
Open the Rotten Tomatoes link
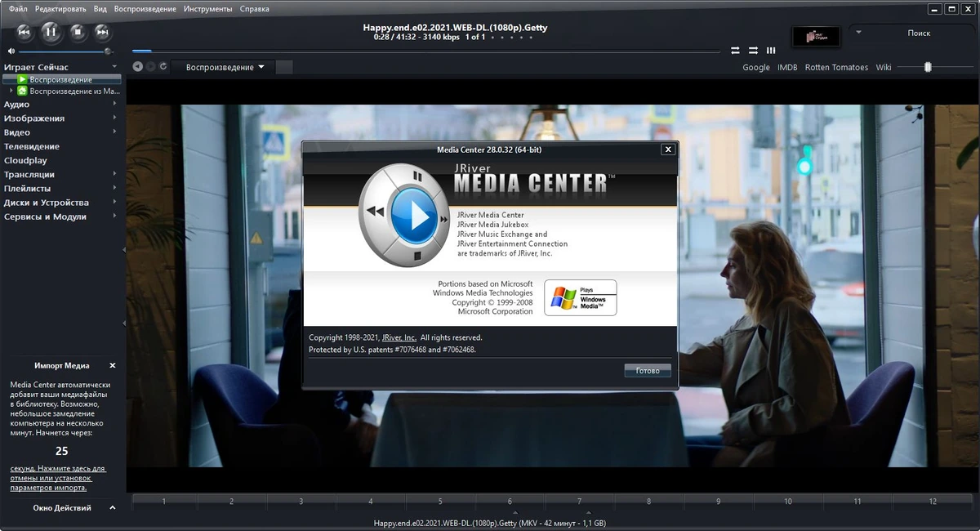pos(836,68)
